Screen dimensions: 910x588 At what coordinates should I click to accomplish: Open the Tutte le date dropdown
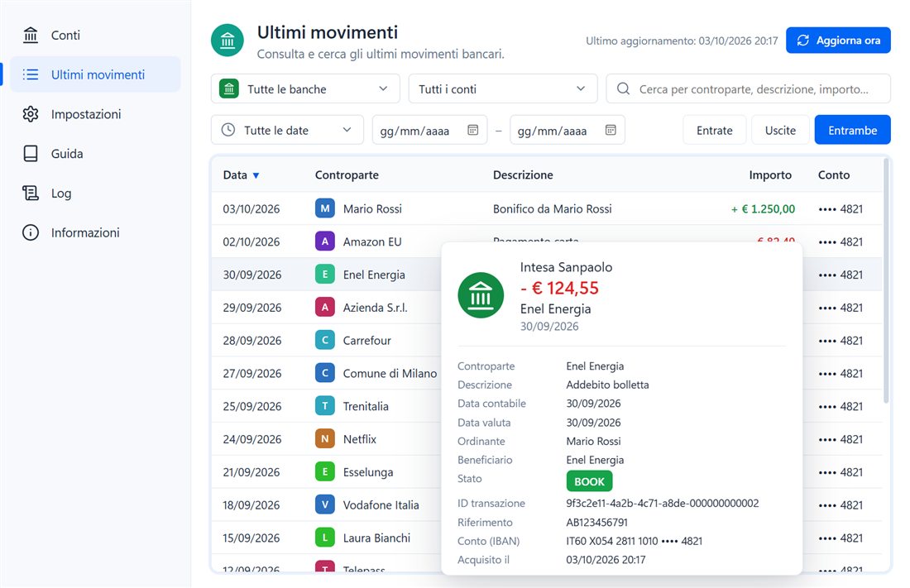pyautogui.click(x=287, y=130)
